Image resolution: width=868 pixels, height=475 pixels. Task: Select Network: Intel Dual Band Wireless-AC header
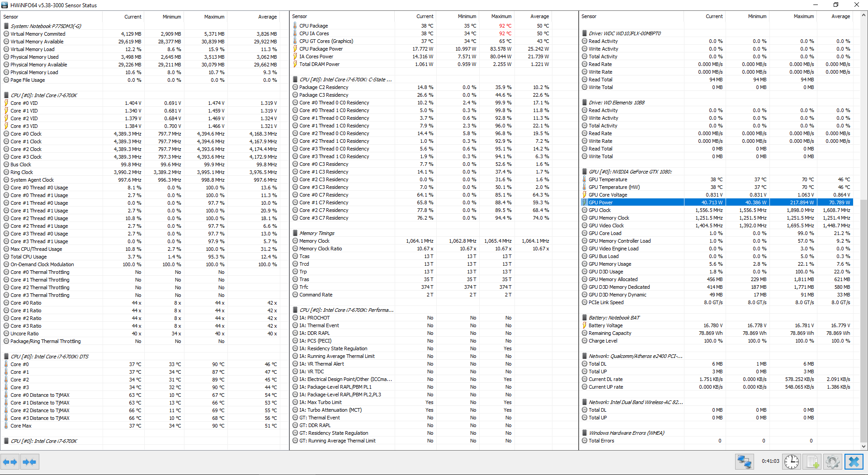point(635,402)
